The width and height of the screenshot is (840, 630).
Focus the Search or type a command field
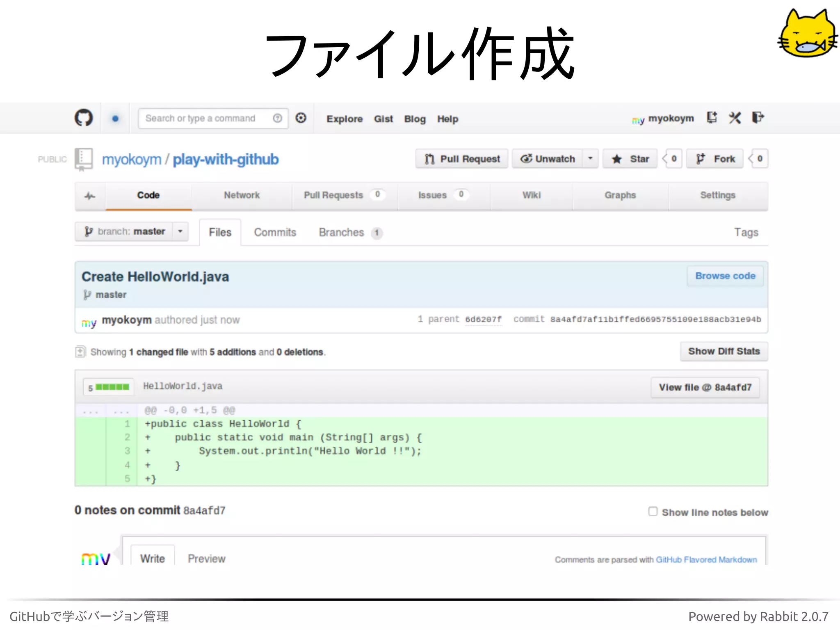(213, 119)
